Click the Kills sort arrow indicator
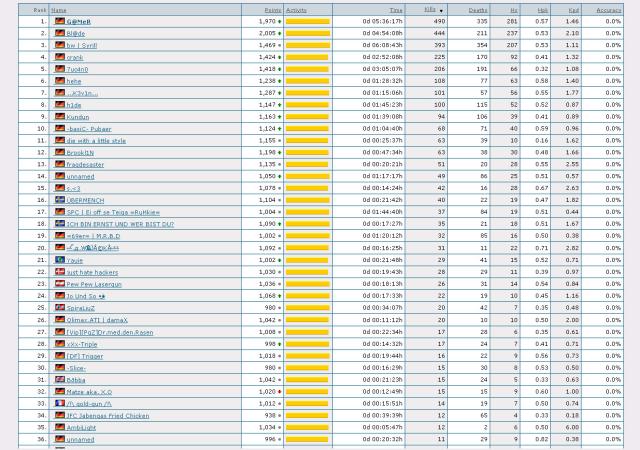The width and height of the screenshot is (640, 450). coord(441,10)
